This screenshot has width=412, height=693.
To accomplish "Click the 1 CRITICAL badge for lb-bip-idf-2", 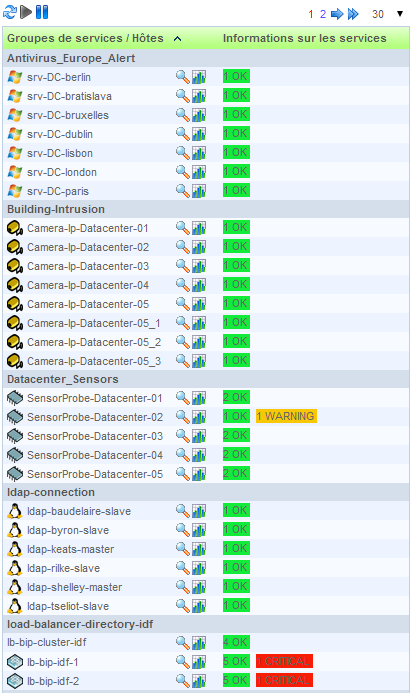I will point(284,680).
